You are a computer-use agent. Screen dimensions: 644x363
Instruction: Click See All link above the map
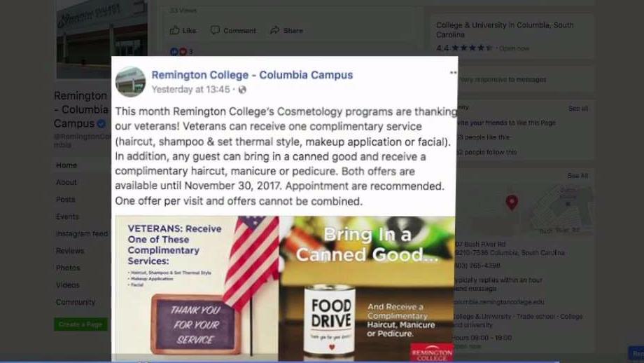pyautogui.click(x=577, y=176)
